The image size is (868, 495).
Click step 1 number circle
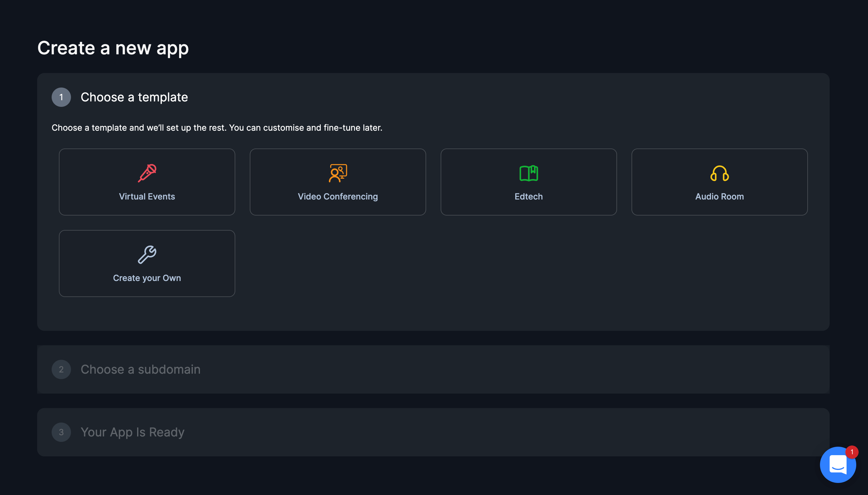coord(61,97)
